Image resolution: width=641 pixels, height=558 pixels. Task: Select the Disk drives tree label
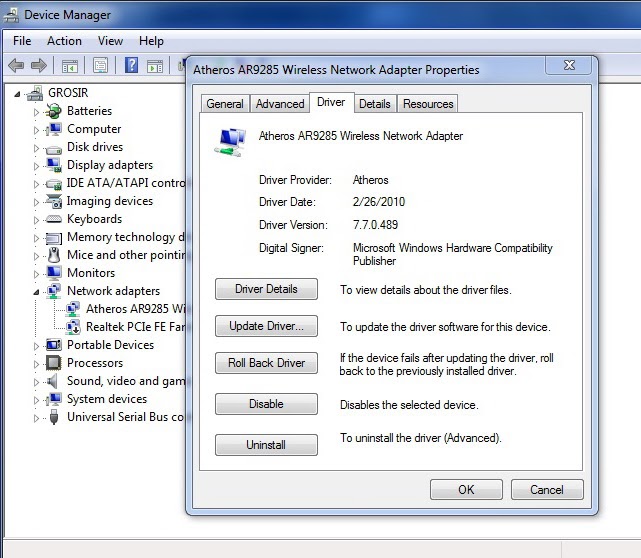[x=95, y=147]
